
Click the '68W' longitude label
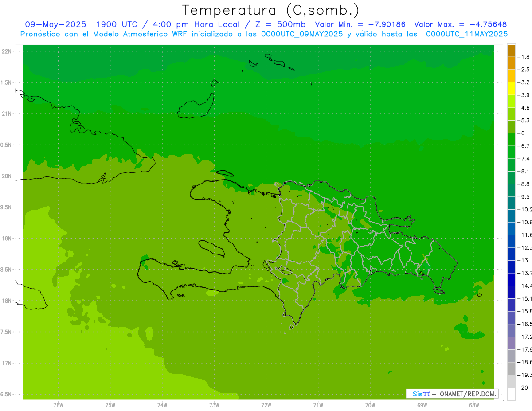[474, 405]
